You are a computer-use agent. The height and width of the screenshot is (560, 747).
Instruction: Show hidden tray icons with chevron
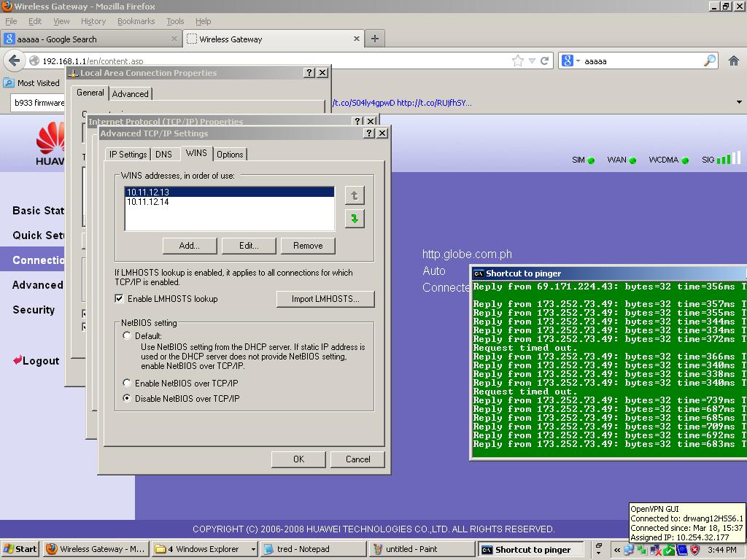click(x=617, y=550)
